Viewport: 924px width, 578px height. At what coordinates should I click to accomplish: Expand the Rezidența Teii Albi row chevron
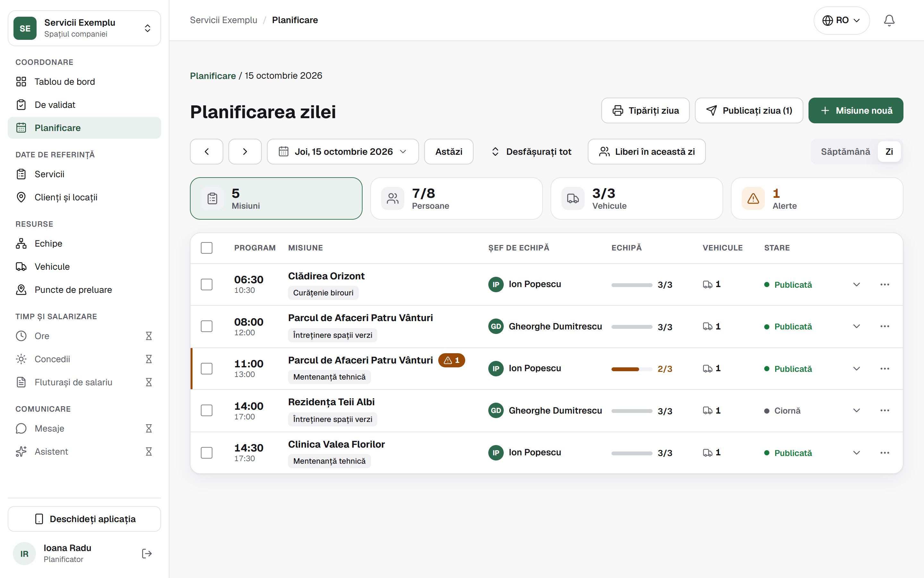(x=856, y=410)
